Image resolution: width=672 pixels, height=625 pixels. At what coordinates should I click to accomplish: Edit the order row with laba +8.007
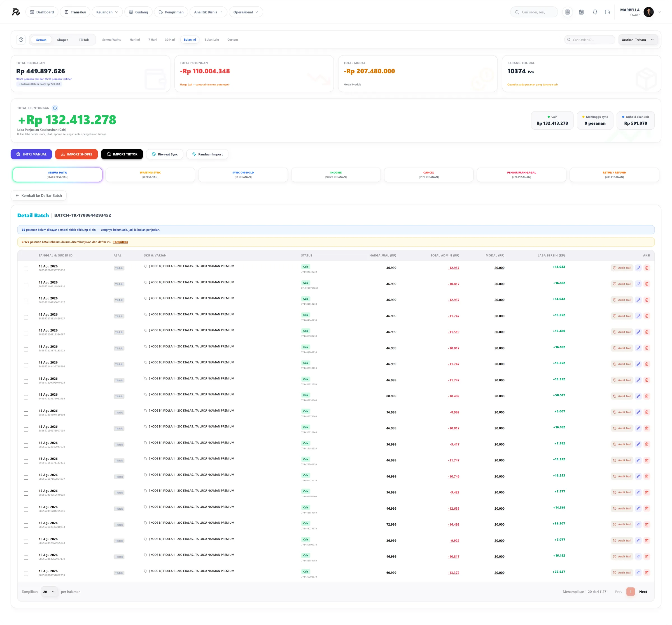tap(638, 412)
